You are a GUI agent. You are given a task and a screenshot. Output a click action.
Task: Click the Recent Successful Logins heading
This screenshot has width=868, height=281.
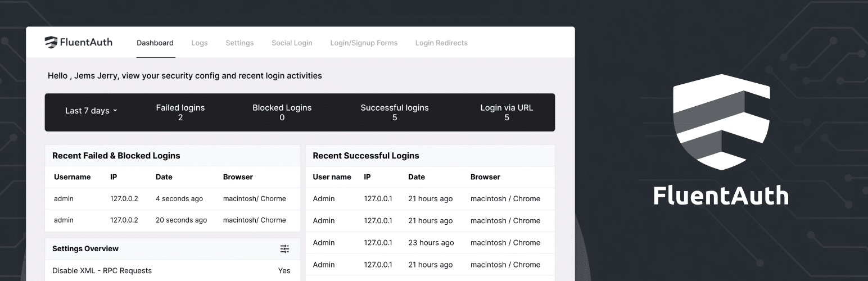(x=366, y=156)
